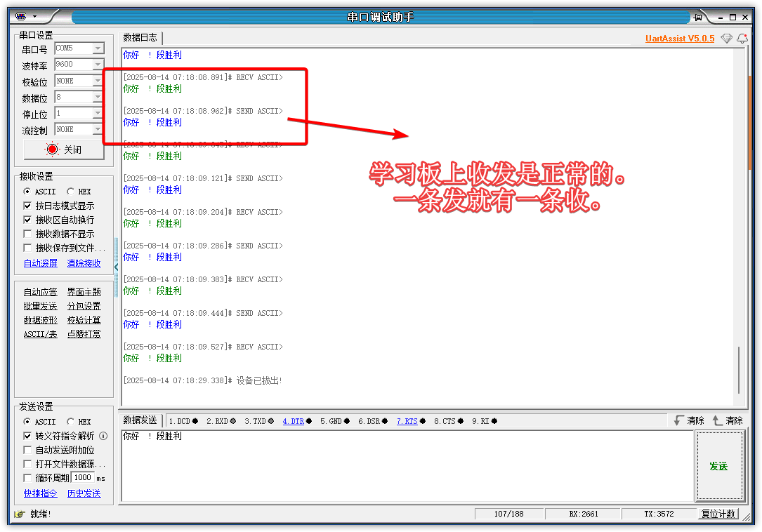Expand the 数据位 dropdown
Screen dimensions: 762x532
pos(98,97)
